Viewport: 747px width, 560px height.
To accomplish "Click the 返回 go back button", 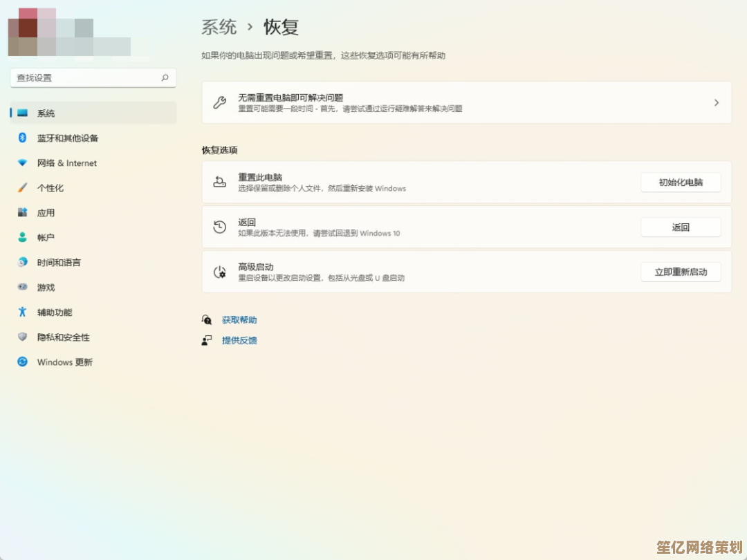I will click(x=680, y=227).
